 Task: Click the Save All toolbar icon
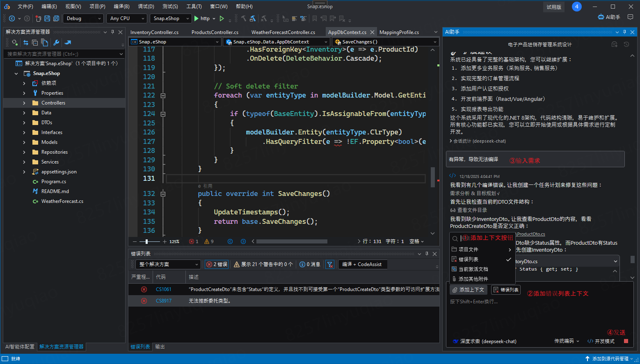(56, 18)
